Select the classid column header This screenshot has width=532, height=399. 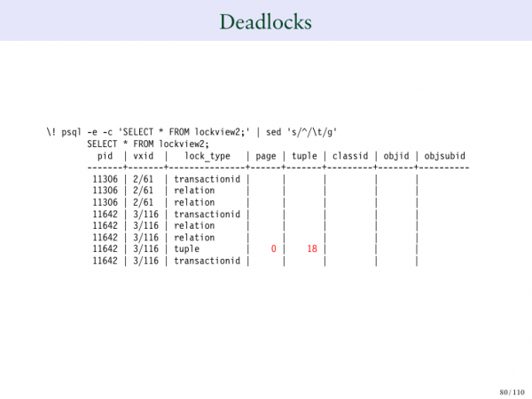350,155
